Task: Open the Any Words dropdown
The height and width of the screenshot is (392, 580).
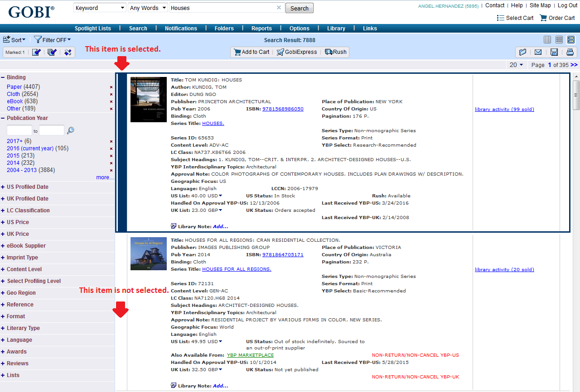Action: [x=148, y=8]
